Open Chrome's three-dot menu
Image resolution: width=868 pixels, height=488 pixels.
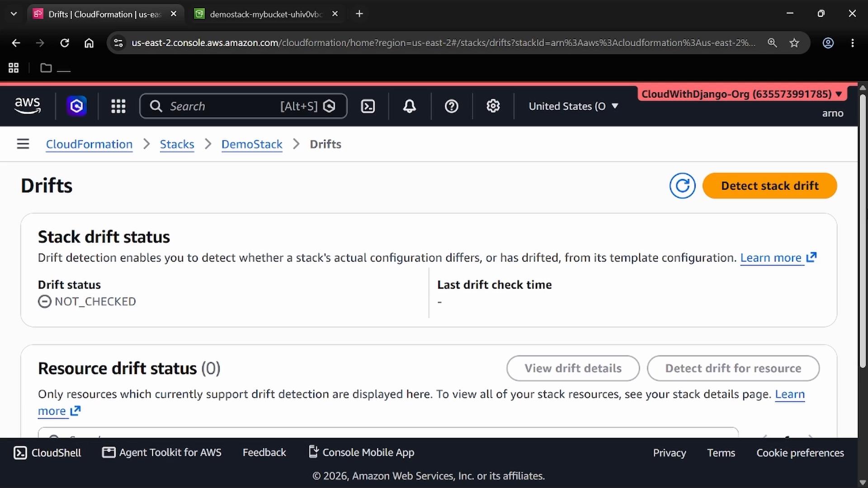click(853, 43)
